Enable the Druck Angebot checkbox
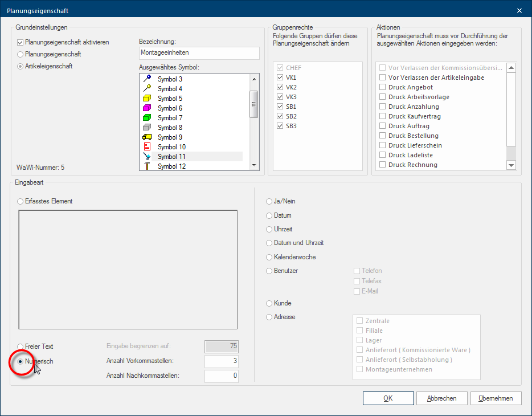The height and width of the screenshot is (416, 532). [x=383, y=87]
